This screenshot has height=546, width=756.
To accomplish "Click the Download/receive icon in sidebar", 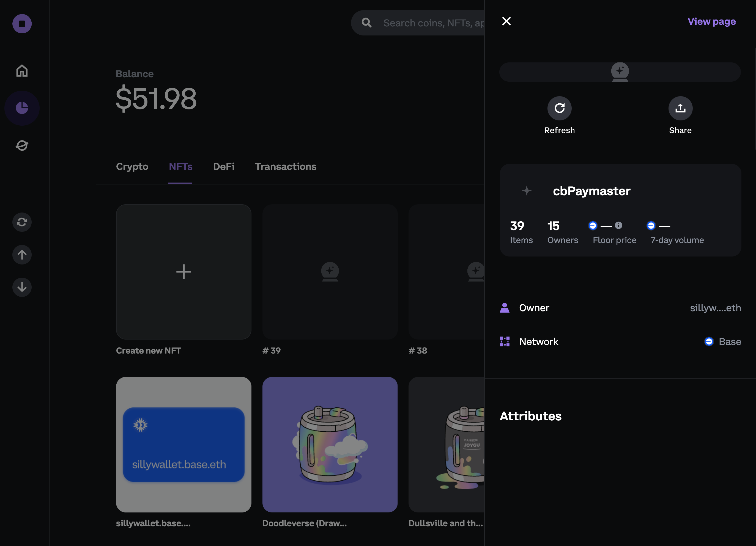I will click(22, 287).
